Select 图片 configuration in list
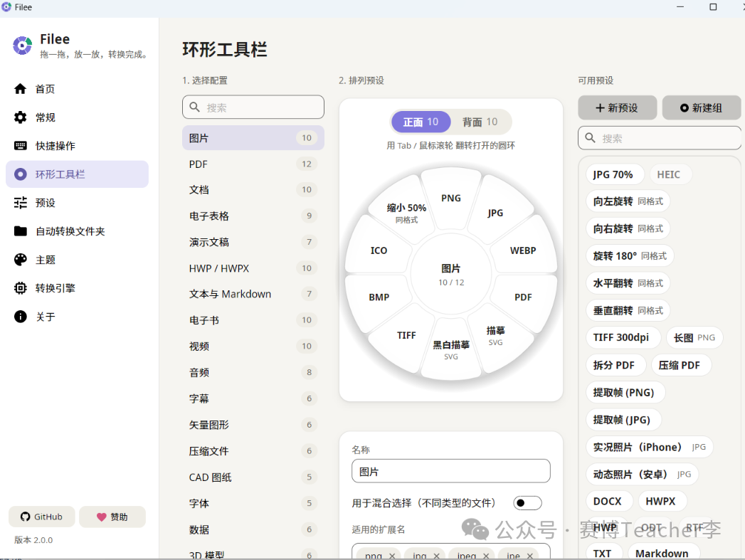 253,138
